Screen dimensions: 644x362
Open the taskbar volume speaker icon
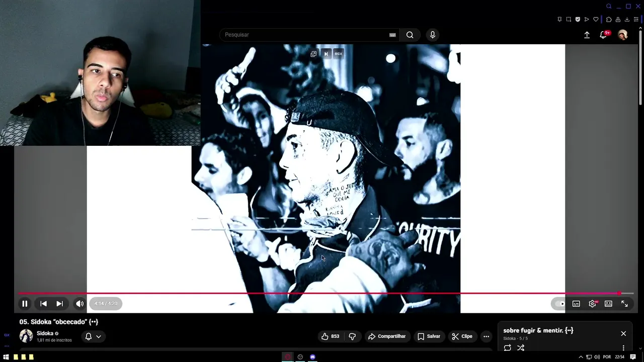(596, 357)
